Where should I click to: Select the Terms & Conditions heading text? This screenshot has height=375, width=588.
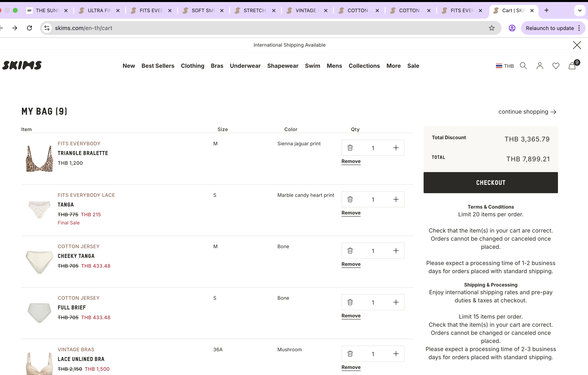[x=491, y=207]
